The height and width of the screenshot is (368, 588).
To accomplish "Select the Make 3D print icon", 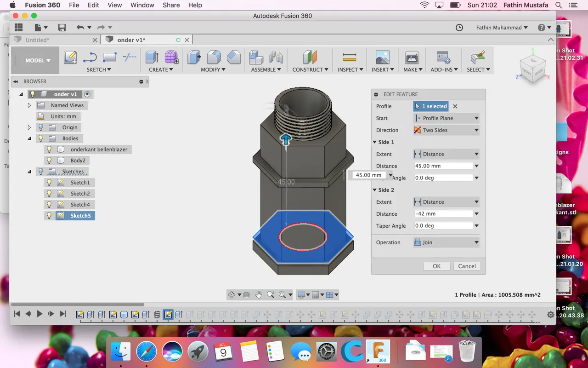I will click(412, 57).
